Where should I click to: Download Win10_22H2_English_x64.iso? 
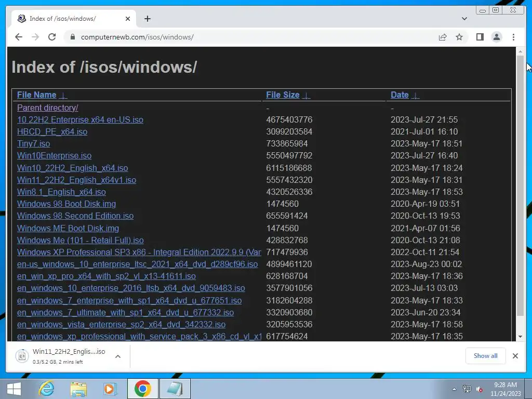[73, 168]
